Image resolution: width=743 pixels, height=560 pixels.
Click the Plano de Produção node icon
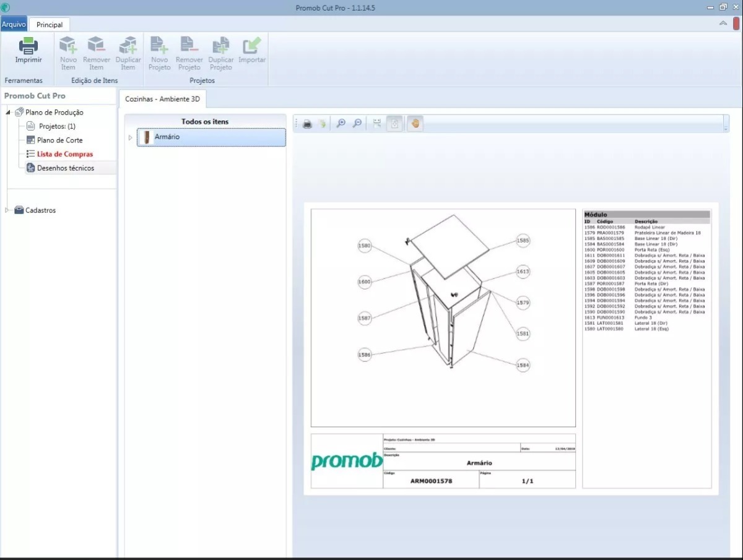pos(19,112)
